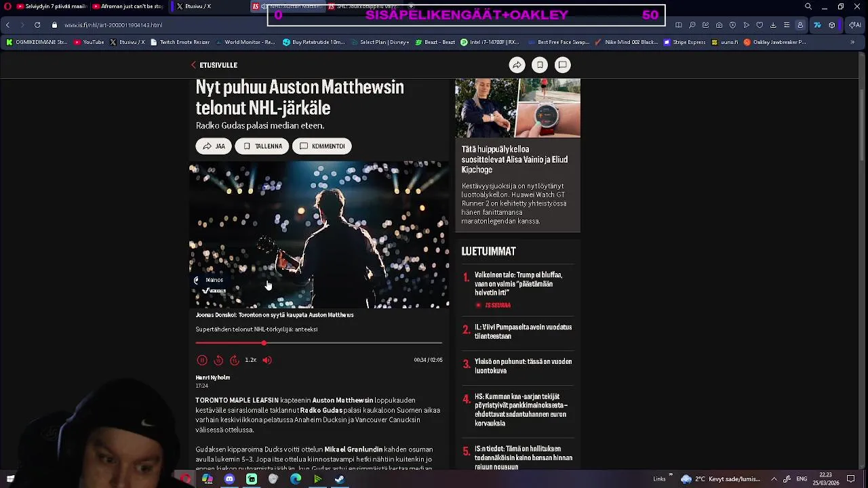Bookmark page with the heart icon
868x488 pixels.
tap(759, 25)
